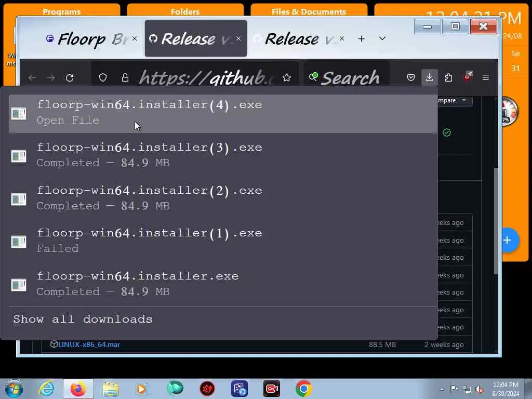Open the Programs tab on desktop

[62, 11]
